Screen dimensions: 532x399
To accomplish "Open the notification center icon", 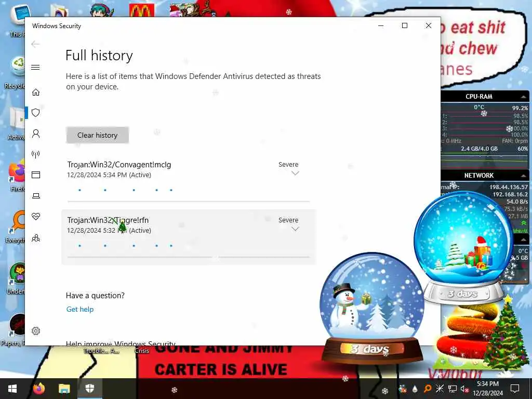I will click(x=515, y=389).
